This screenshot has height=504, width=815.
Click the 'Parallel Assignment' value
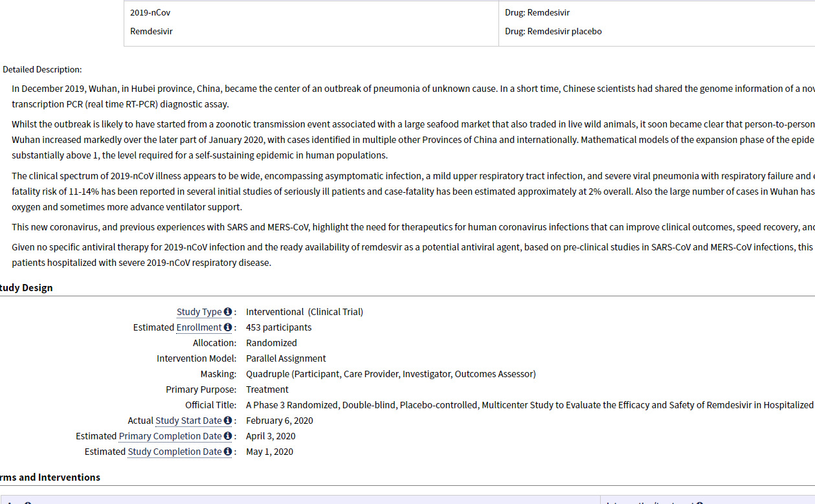pos(286,358)
